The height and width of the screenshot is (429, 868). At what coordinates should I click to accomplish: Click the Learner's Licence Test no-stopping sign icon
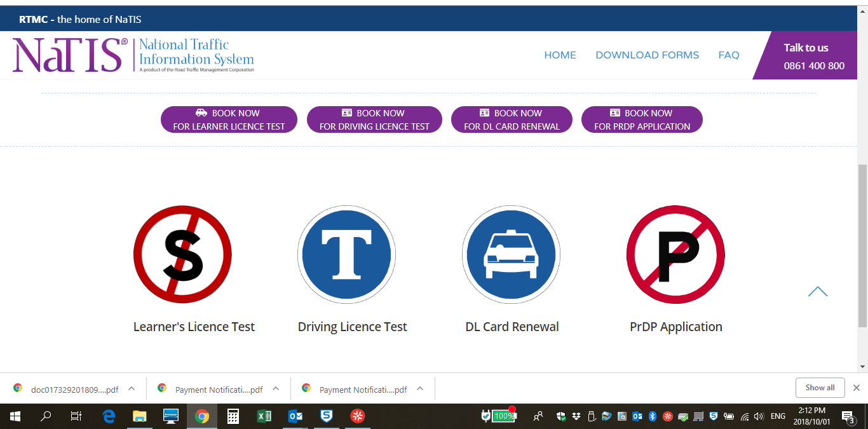[x=182, y=255]
